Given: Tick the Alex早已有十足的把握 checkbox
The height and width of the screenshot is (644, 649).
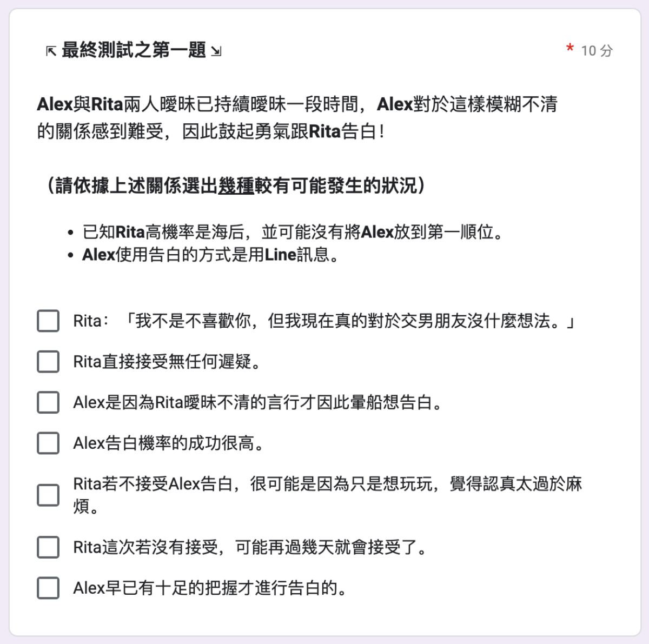Looking at the screenshot, I should [x=48, y=588].
